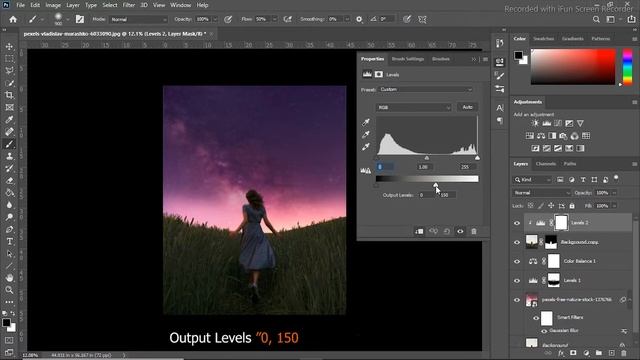Click the midtone input slider under histogram
This screenshot has height=360, width=640.
point(427,158)
